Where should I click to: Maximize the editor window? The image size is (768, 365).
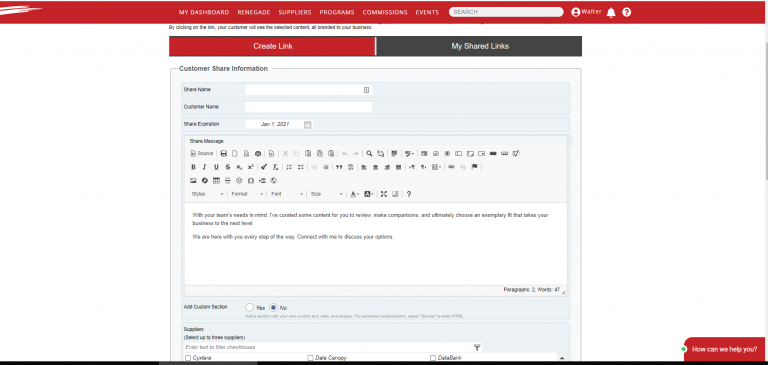point(384,194)
